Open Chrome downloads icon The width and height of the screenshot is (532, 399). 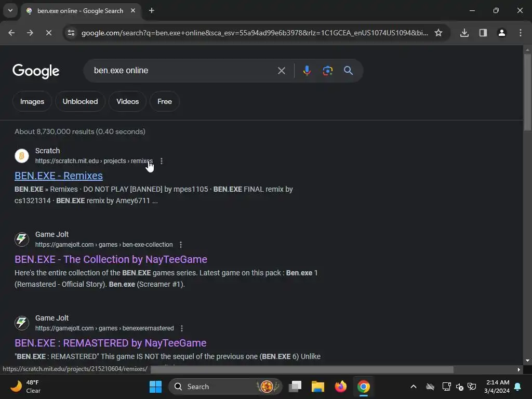point(464,33)
